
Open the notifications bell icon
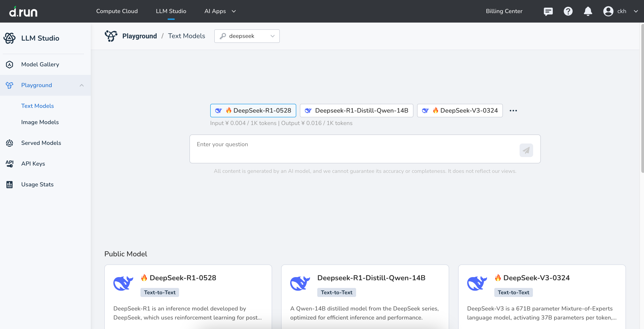click(x=588, y=11)
